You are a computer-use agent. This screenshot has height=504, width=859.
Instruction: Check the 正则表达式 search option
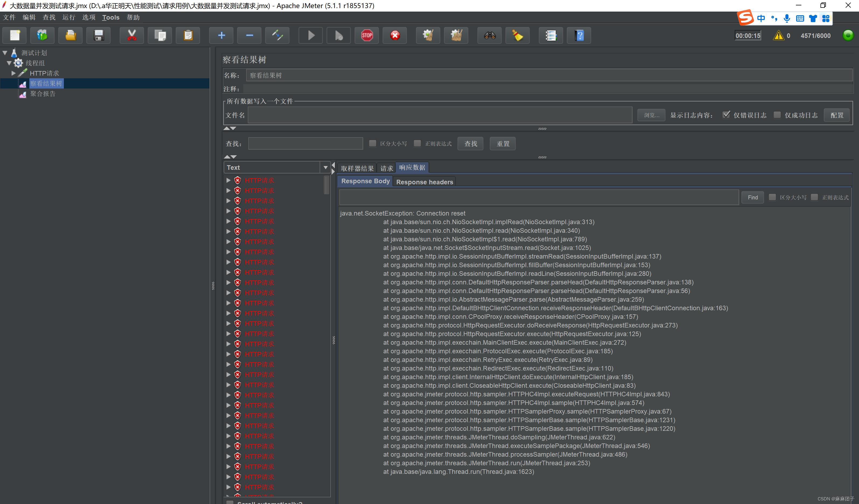click(x=417, y=143)
